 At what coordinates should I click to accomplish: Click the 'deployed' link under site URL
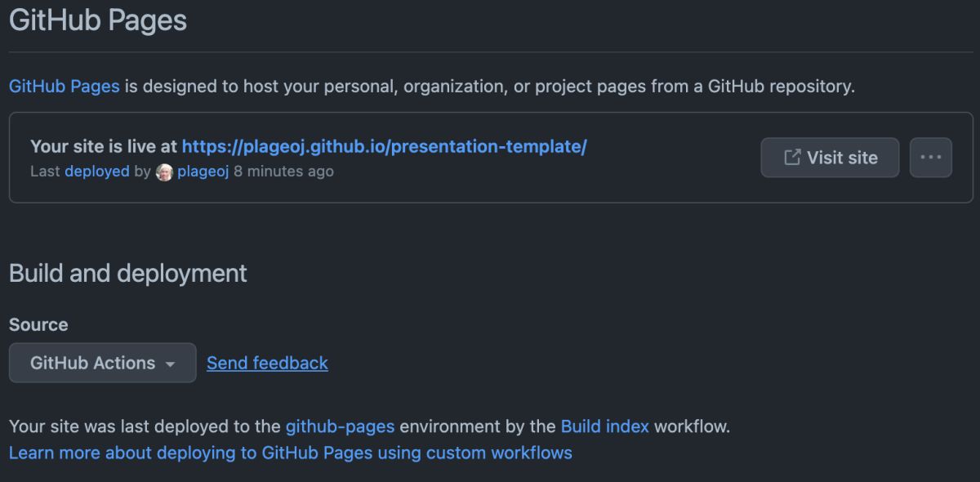pos(97,172)
